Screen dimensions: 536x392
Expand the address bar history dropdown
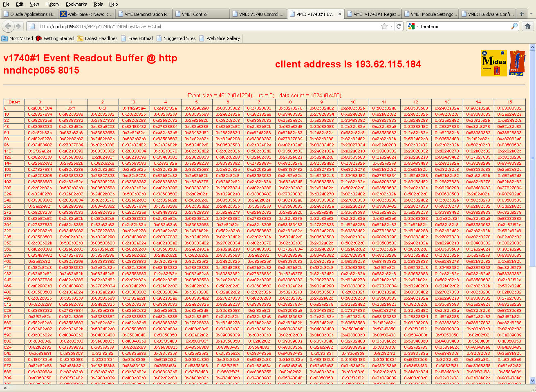tap(391, 26)
